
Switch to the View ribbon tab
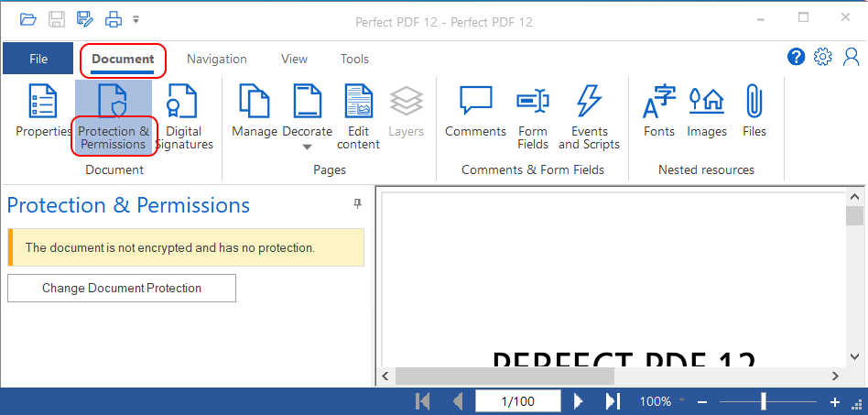[x=294, y=59]
